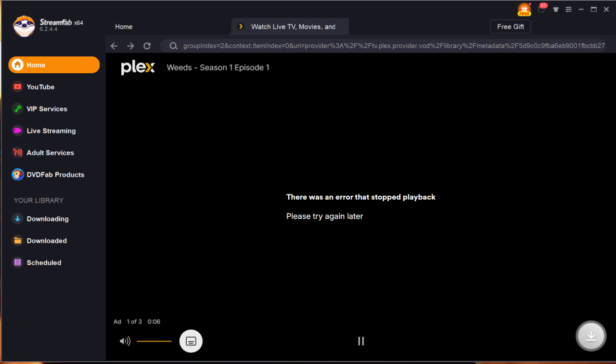Pause playback
This screenshot has width=616, height=364.
pos(361,341)
